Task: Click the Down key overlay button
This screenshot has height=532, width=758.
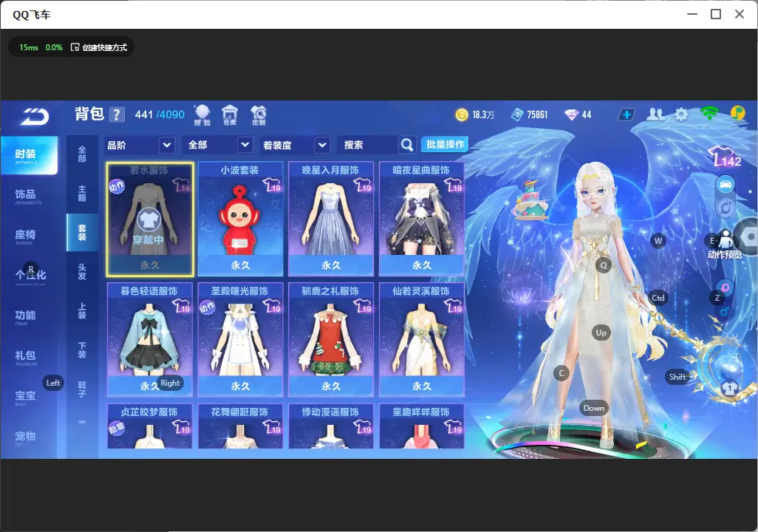Action: coord(594,408)
